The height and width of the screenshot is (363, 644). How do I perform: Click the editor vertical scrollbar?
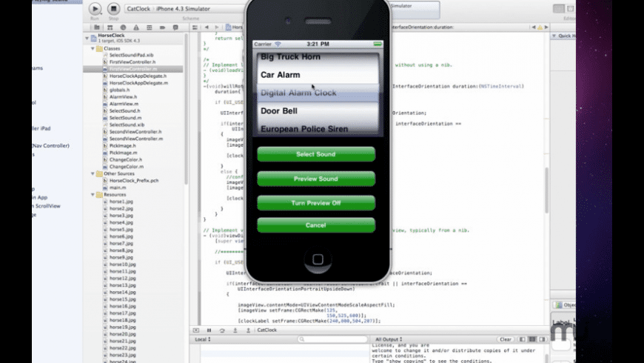[x=547, y=190]
